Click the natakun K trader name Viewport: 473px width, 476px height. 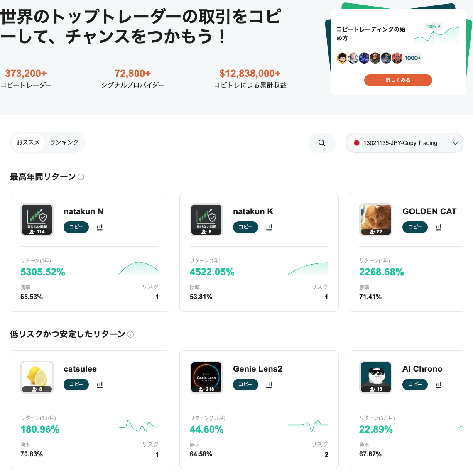[253, 211]
